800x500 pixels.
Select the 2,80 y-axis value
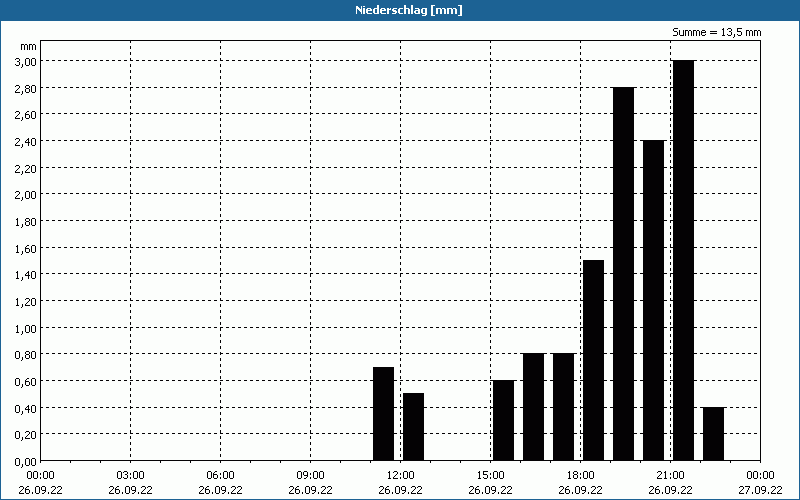point(26,88)
